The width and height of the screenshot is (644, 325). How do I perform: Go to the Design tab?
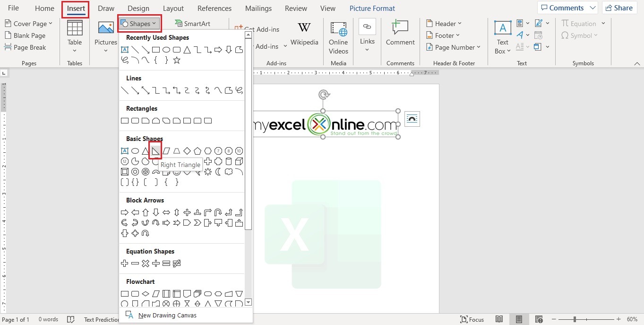[138, 8]
